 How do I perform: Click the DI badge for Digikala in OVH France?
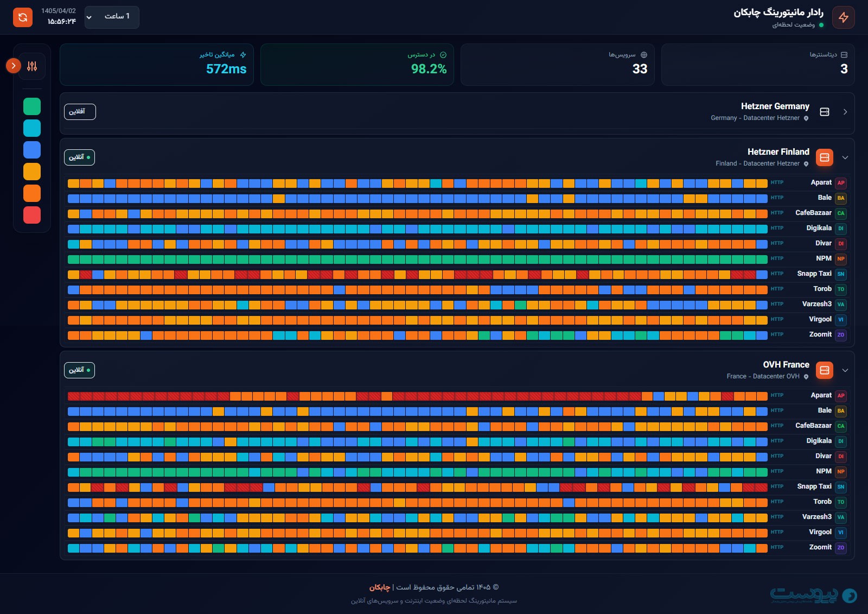pos(841,441)
